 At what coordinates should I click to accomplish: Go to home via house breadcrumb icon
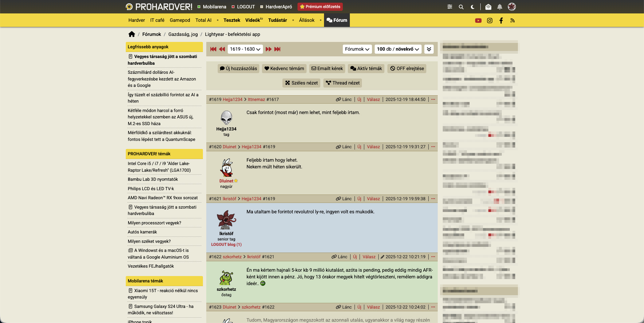coord(132,34)
